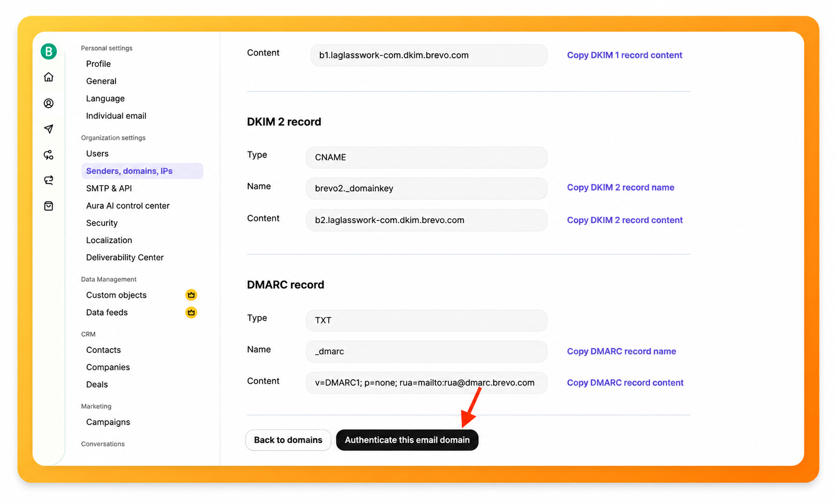
Task: Open Custom objects in Data Management
Action: 116,295
